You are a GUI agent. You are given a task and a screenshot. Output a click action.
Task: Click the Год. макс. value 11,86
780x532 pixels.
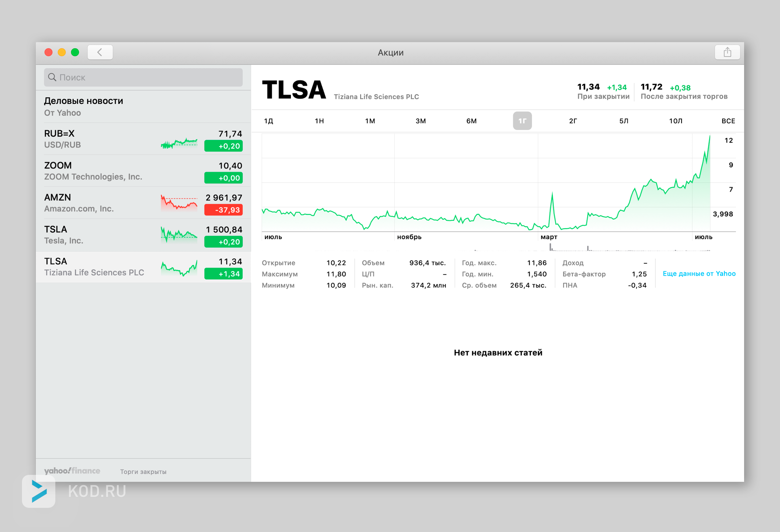click(x=537, y=263)
